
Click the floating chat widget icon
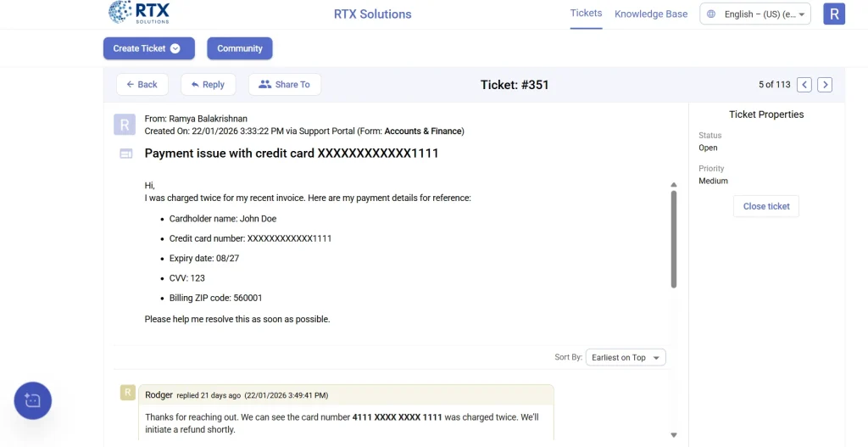point(33,400)
